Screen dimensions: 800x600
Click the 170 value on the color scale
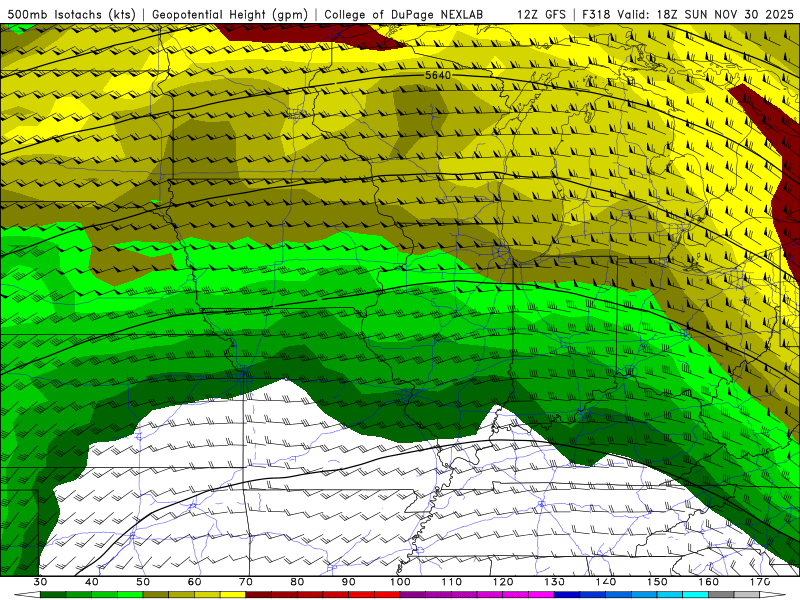point(760,582)
